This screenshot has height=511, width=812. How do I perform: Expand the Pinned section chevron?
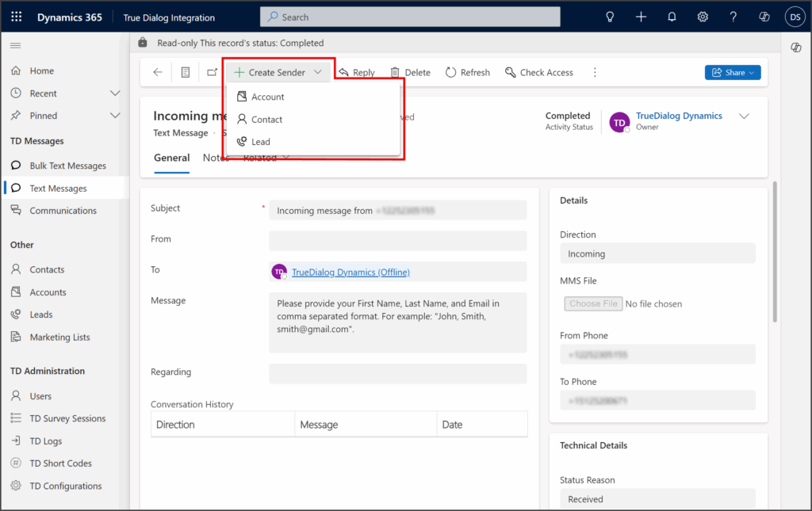pyautogui.click(x=115, y=116)
